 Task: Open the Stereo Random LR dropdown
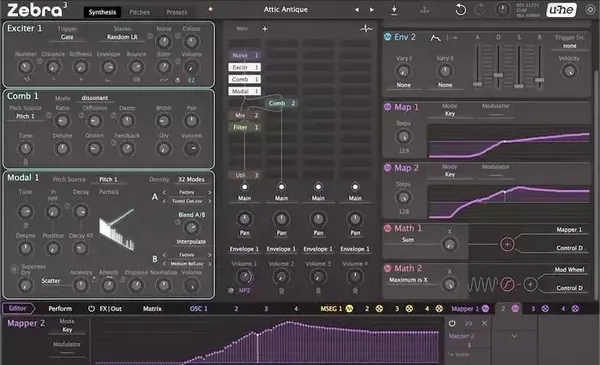coord(122,37)
